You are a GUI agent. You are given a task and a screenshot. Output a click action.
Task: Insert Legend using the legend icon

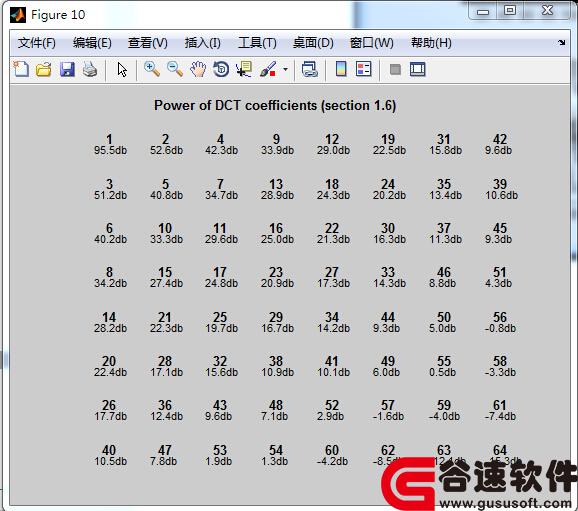[x=364, y=69]
